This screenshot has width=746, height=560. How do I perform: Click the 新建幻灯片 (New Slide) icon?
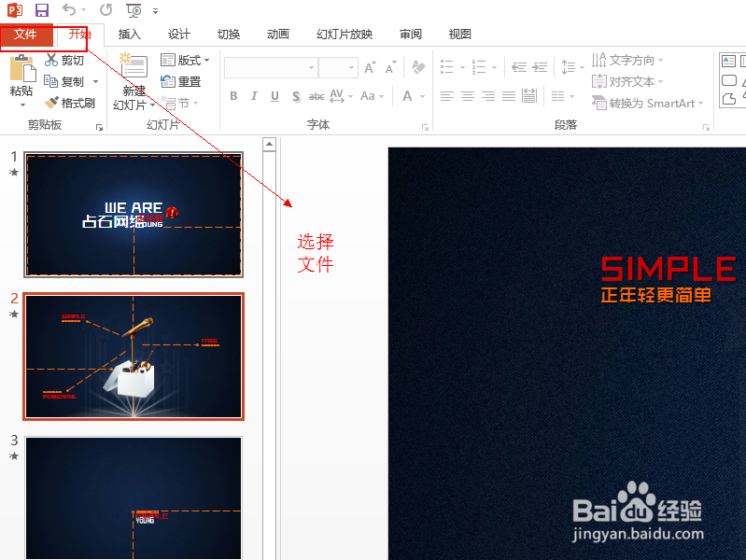[x=134, y=65]
